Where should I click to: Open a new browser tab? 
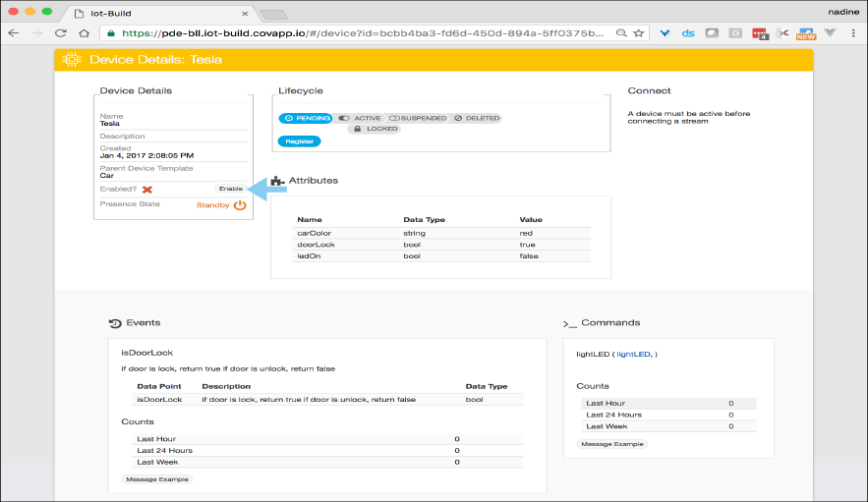click(273, 13)
